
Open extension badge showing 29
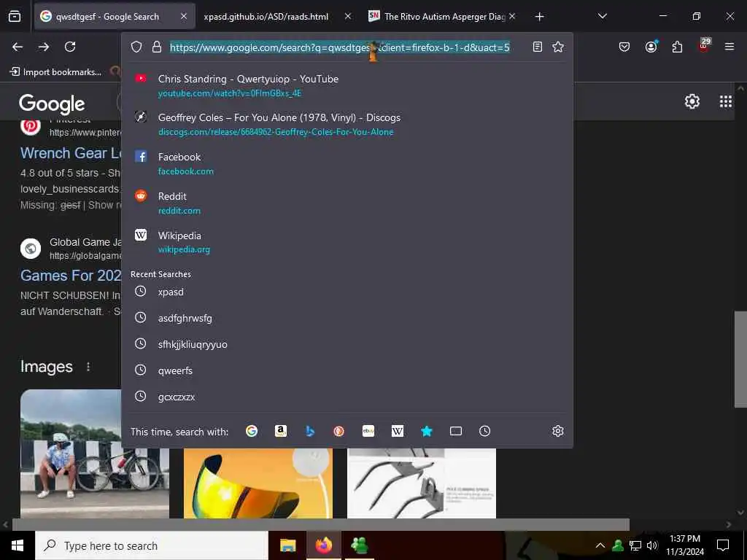coord(704,46)
